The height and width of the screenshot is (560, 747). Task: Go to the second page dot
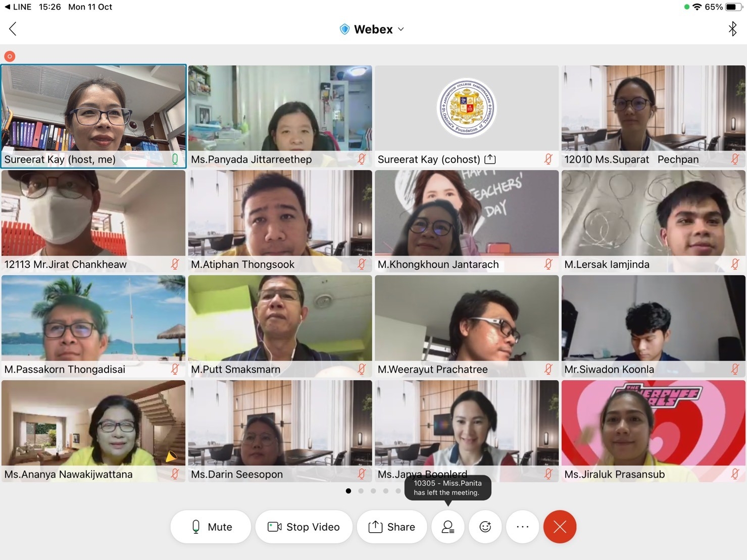pos(361,491)
